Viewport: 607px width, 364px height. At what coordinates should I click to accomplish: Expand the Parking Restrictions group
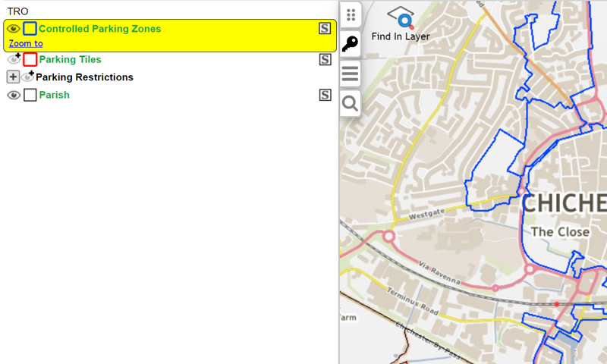(x=13, y=77)
